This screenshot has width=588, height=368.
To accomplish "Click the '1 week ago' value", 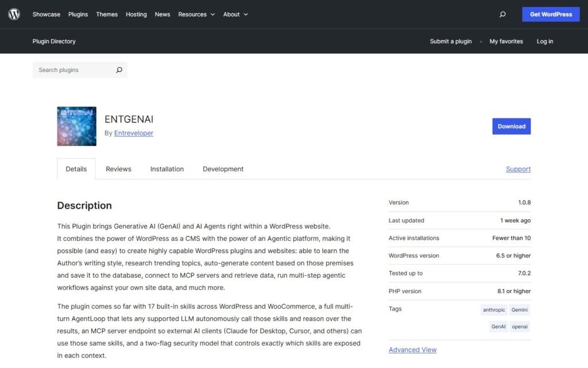I will (x=515, y=220).
